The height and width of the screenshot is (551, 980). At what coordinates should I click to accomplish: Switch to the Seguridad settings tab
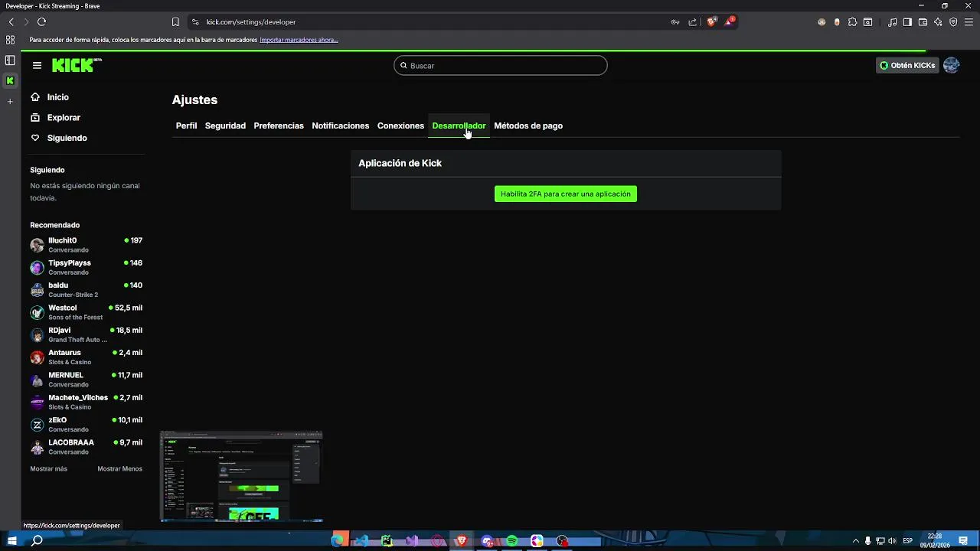(225, 126)
